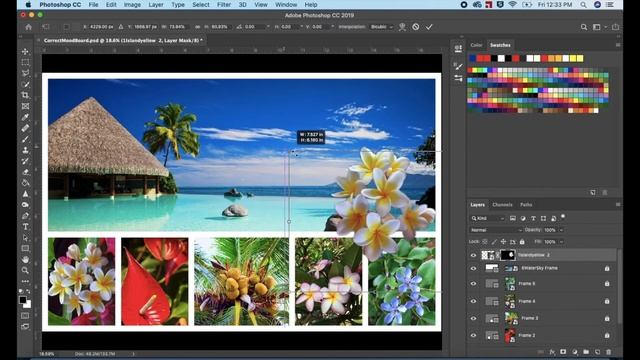Pick the blue swatch in recent swatches row

pyautogui.click(x=472, y=58)
